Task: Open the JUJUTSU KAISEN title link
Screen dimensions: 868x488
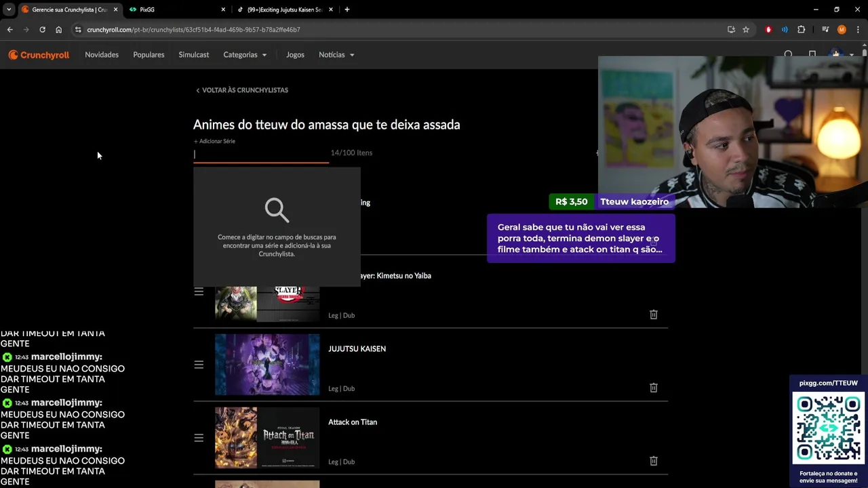Action: (357, 349)
